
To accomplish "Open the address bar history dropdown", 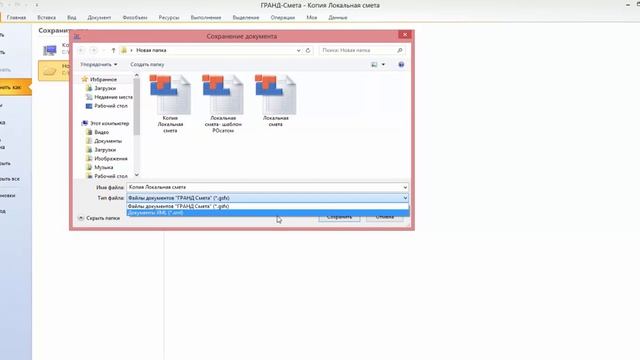I will click(298, 50).
